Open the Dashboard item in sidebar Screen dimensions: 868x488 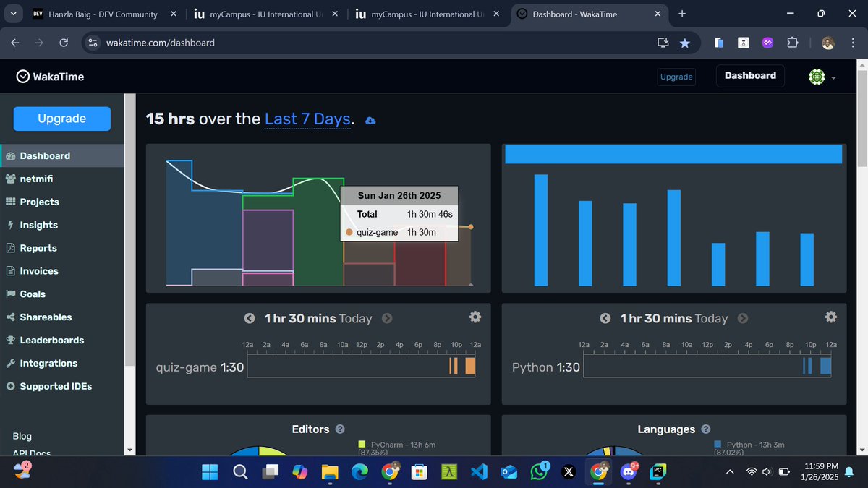click(62, 155)
